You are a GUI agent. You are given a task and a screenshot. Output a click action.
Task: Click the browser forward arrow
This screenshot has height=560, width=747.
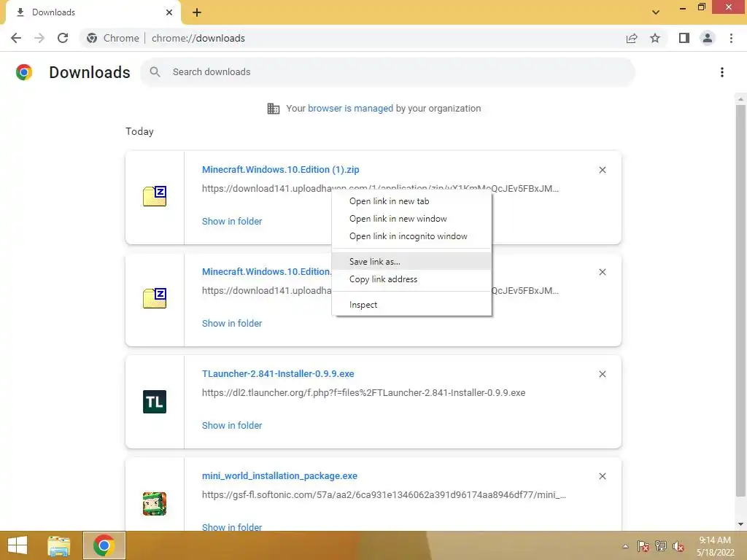pos(39,38)
